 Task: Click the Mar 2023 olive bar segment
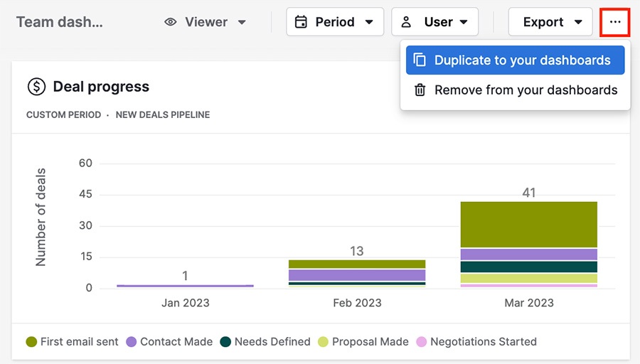(528, 224)
